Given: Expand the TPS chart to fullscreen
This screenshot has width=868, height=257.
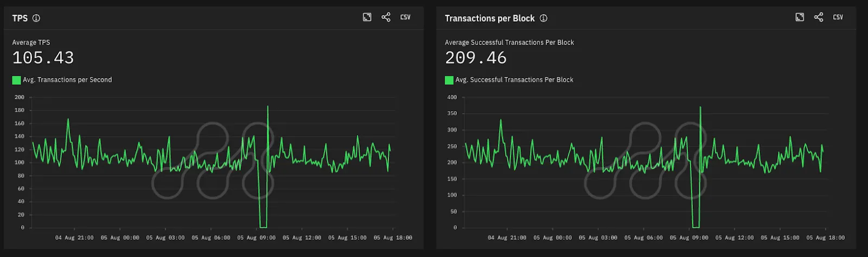Looking at the screenshot, I should click(367, 17).
